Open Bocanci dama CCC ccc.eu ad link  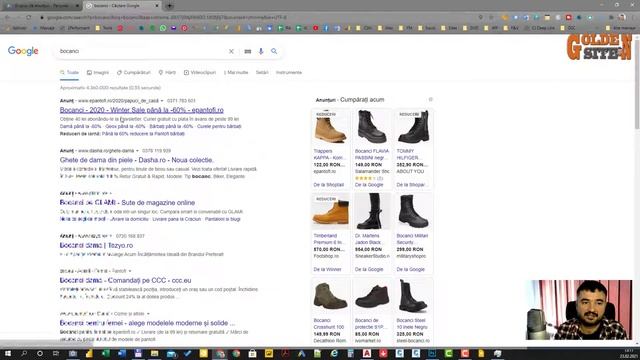[125, 280]
